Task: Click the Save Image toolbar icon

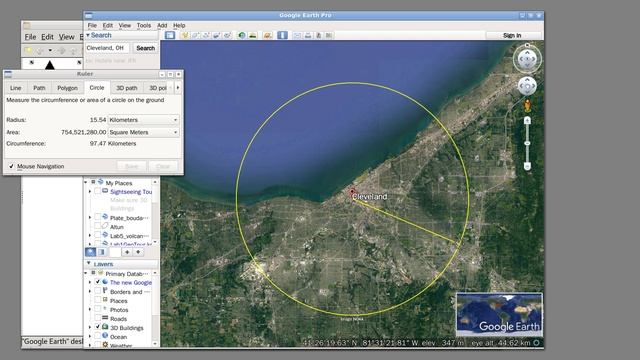Action: click(x=318, y=36)
